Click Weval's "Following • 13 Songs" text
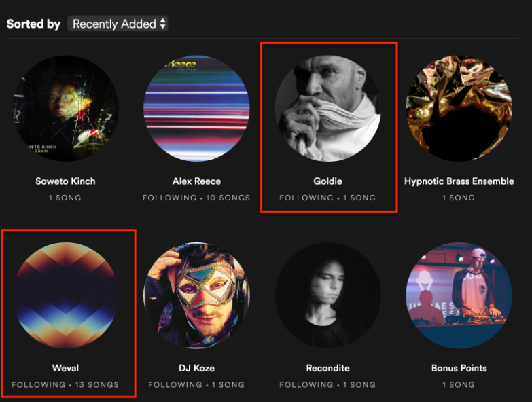The width and height of the screenshot is (532, 402). tap(65, 385)
